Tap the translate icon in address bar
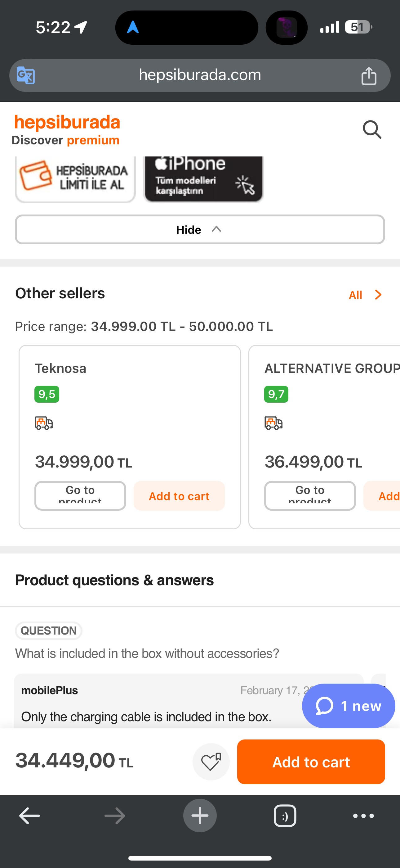The height and width of the screenshot is (868, 400). tap(26, 75)
